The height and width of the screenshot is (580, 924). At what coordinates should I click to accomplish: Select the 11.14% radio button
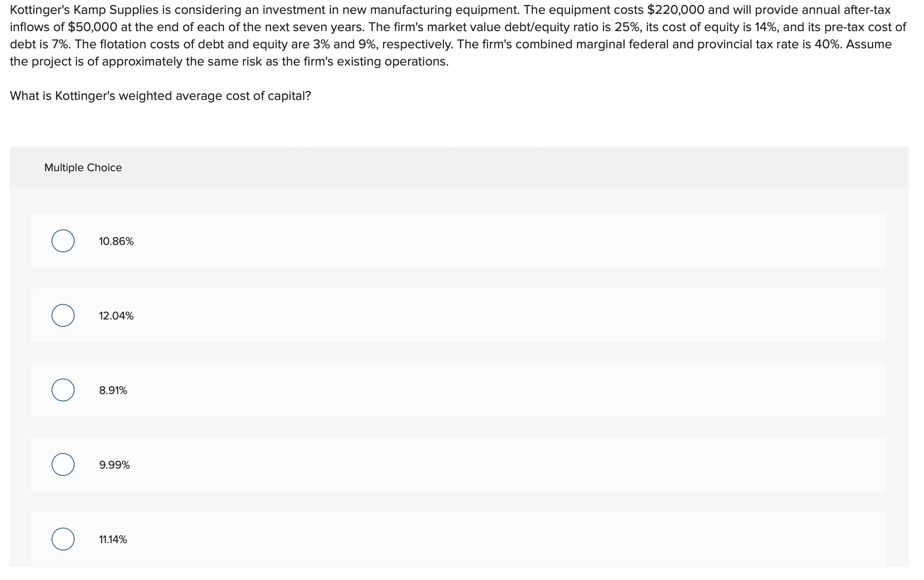point(63,539)
